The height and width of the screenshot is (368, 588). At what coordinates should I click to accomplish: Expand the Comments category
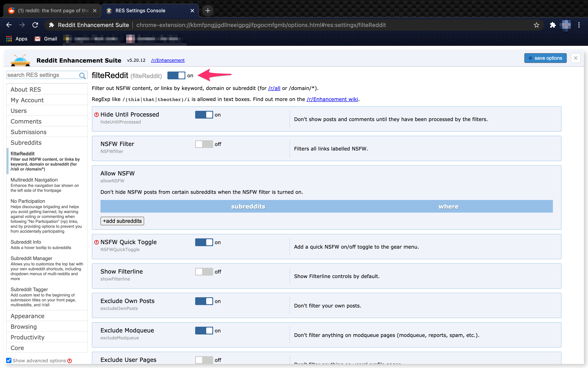47,121
